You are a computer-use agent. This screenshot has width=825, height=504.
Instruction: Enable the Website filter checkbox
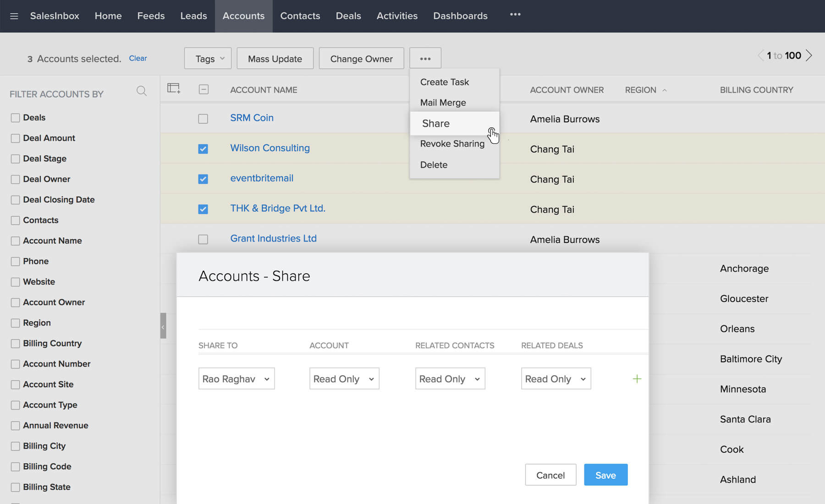15,282
